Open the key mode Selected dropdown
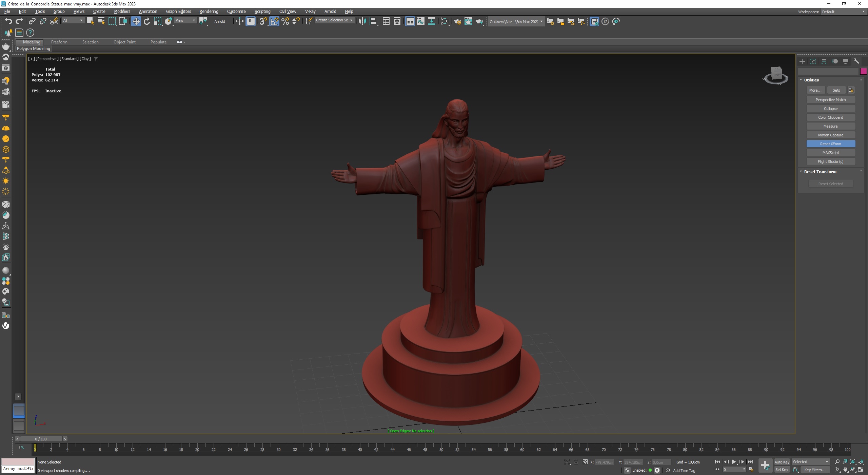The image size is (868, 475). pyautogui.click(x=810, y=462)
